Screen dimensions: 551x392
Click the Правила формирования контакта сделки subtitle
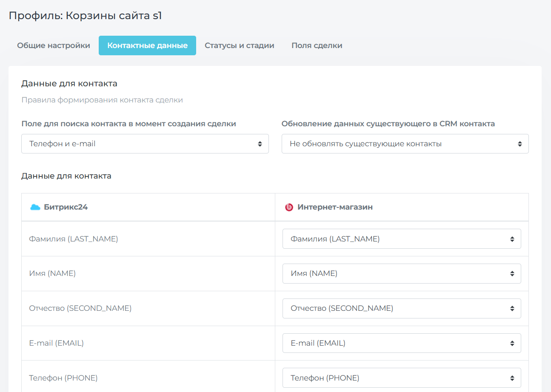coord(102,100)
